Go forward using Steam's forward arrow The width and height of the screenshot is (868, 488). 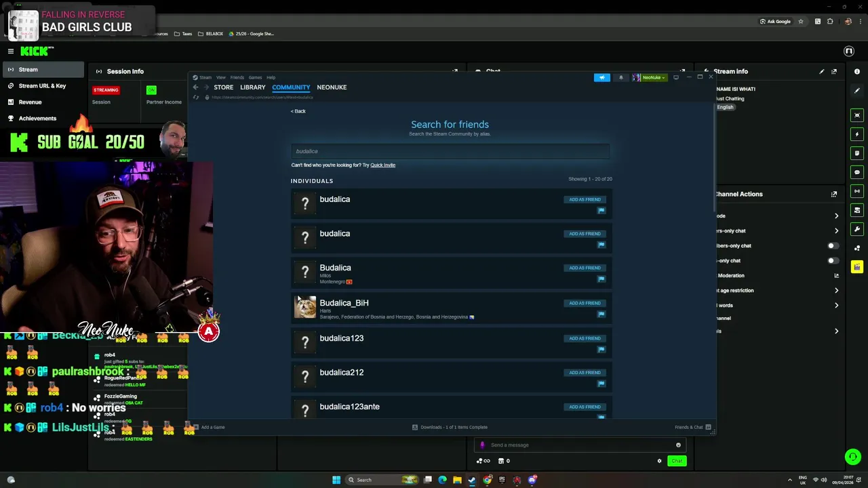205,87
